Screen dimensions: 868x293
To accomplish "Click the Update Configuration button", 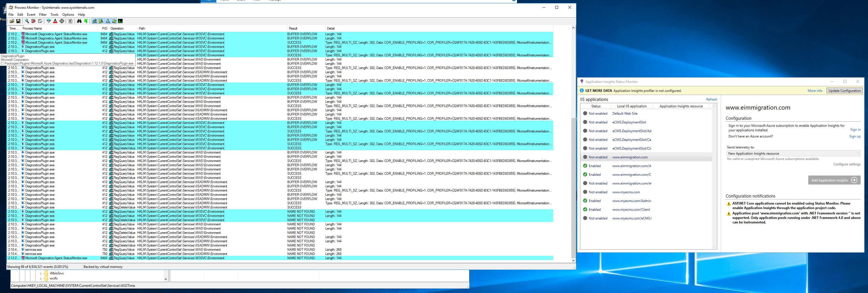I will pos(844,90).
